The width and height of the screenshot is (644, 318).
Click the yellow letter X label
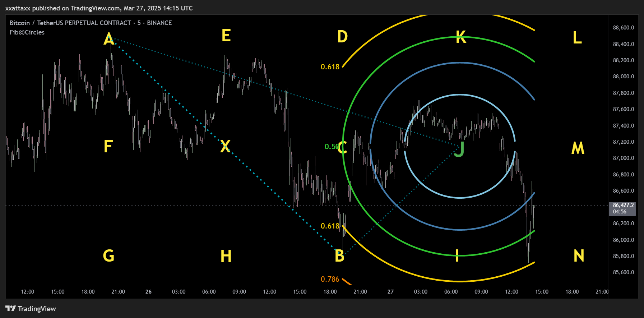point(225,147)
